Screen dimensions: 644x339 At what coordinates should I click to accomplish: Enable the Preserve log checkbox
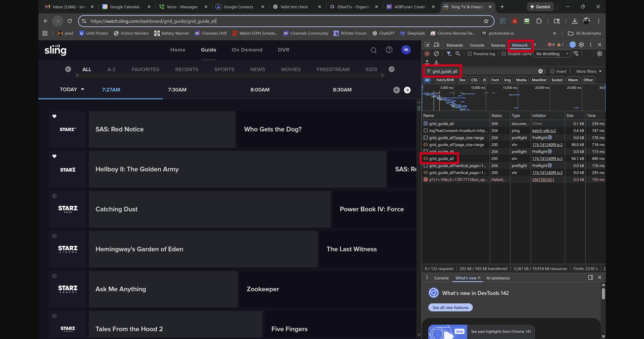tap(470, 54)
